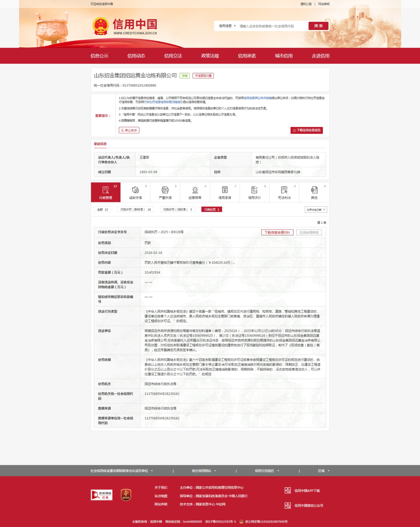Click the 守信激励对象 tag

tap(203, 76)
